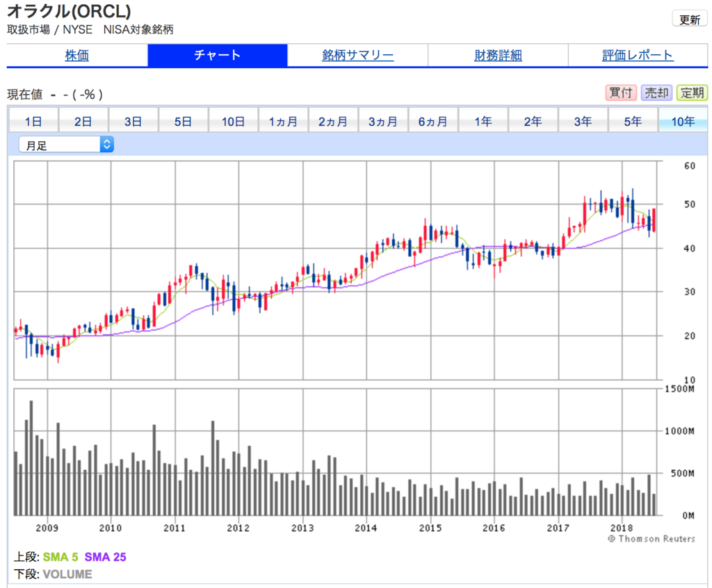Select the 10年 chart period
Image resolution: width=712 pixels, height=588 pixels.
pyautogui.click(x=683, y=120)
